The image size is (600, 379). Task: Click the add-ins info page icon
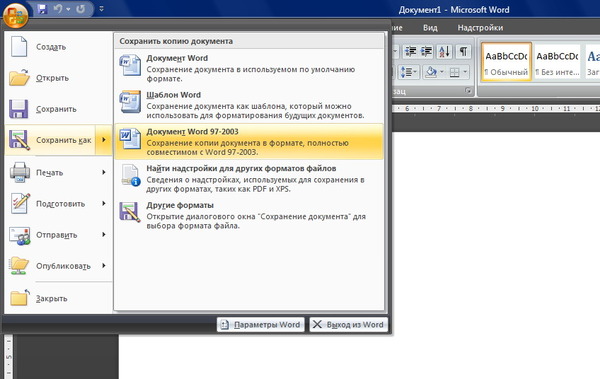[131, 175]
